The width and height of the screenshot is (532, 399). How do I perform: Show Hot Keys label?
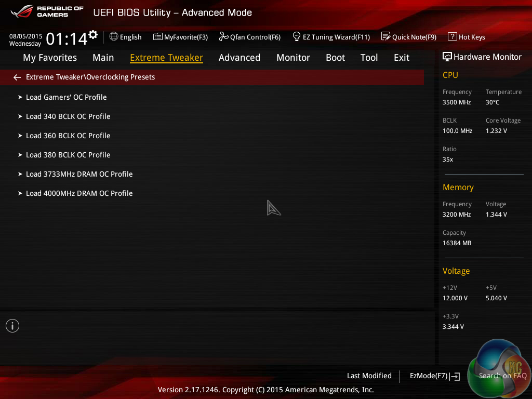tap(472, 37)
